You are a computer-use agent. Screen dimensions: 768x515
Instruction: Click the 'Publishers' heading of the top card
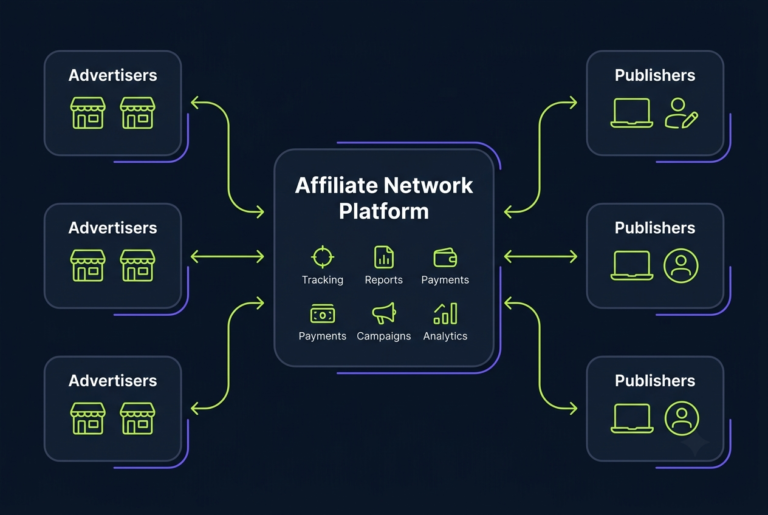(655, 75)
